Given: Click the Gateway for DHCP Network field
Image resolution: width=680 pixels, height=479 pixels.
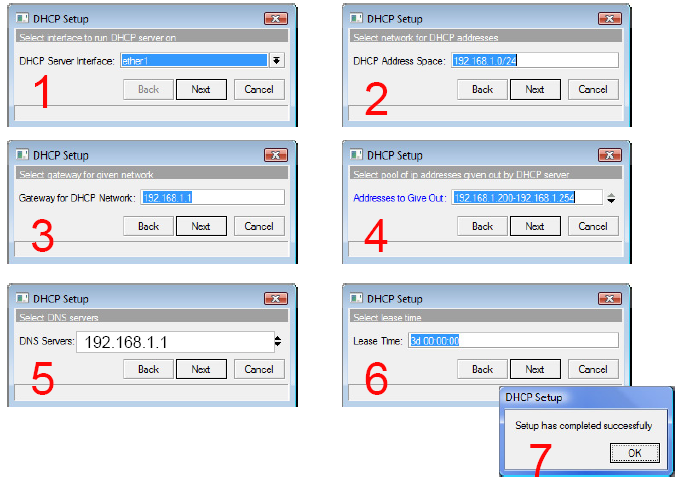Looking at the screenshot, I should tap(212, 197).
